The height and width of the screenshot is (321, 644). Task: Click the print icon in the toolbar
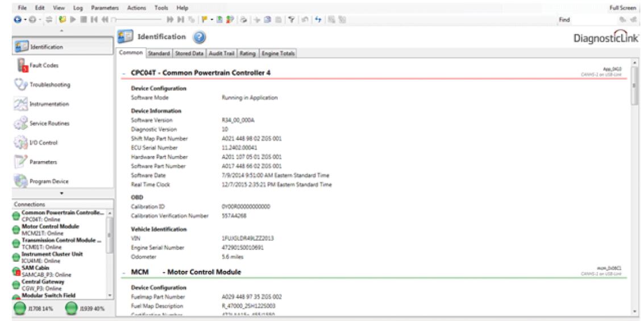tap(243, 19)
